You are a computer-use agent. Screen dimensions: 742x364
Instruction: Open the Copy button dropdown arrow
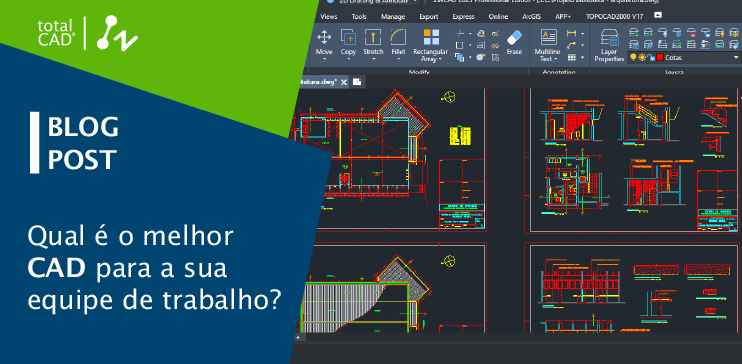pos(348,59)
